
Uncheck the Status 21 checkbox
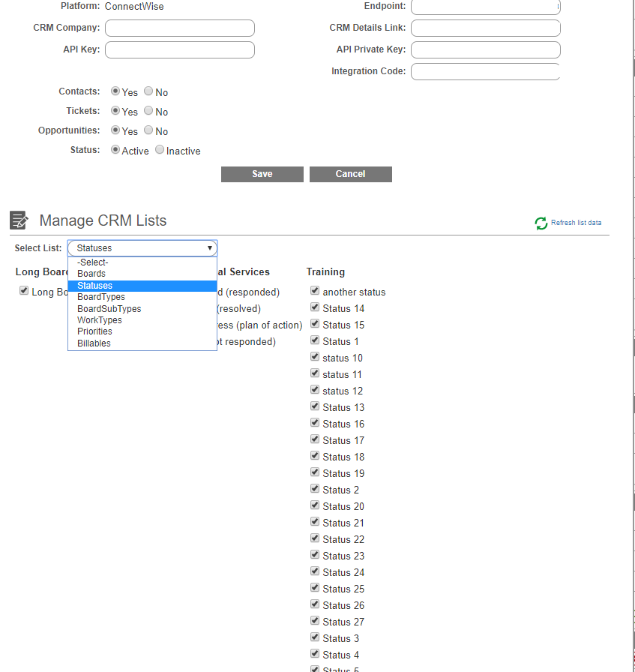(315, 521)
